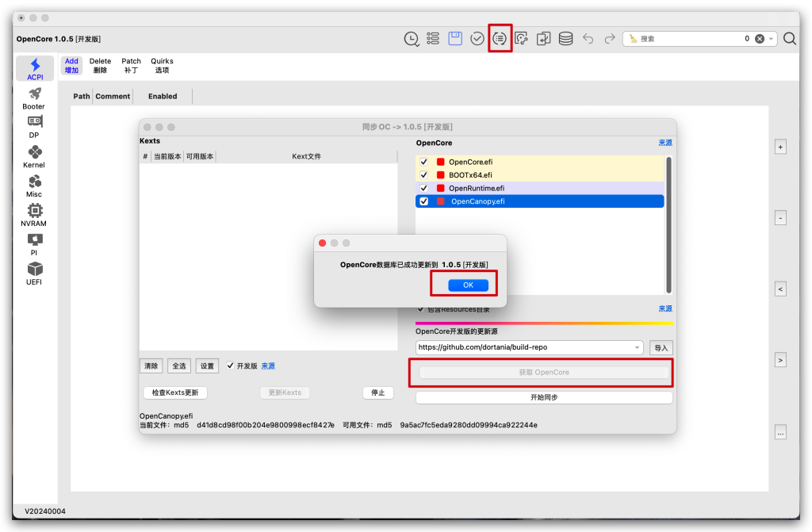This screenshot has width=812, height=532.
Task: Click the 设置 button
Action: (207, 366)
